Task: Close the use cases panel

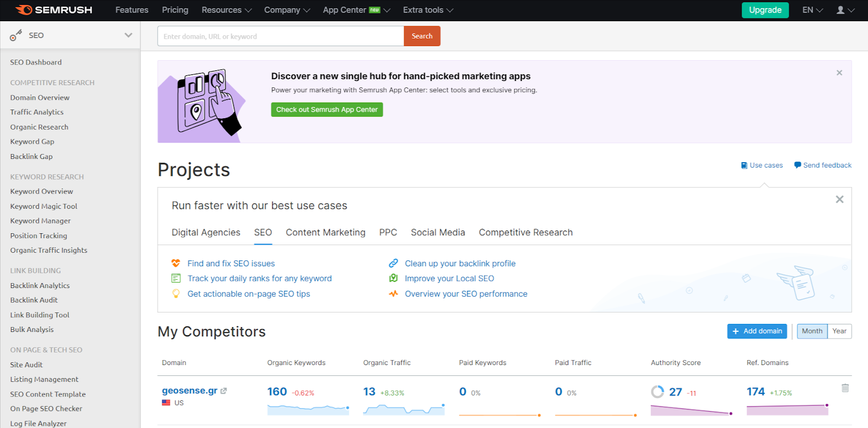Action: click(x=839, y=199)
